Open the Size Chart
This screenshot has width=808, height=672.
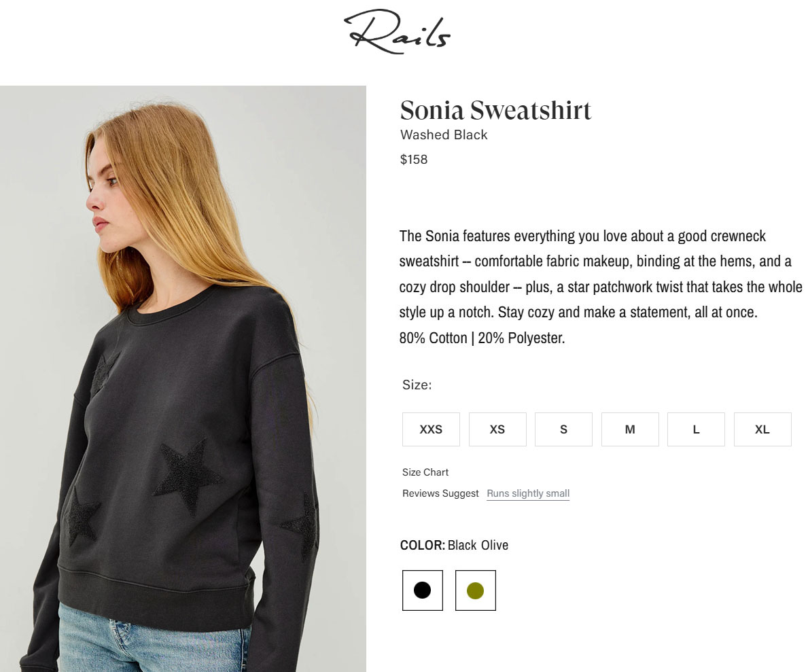coord(425,472)
